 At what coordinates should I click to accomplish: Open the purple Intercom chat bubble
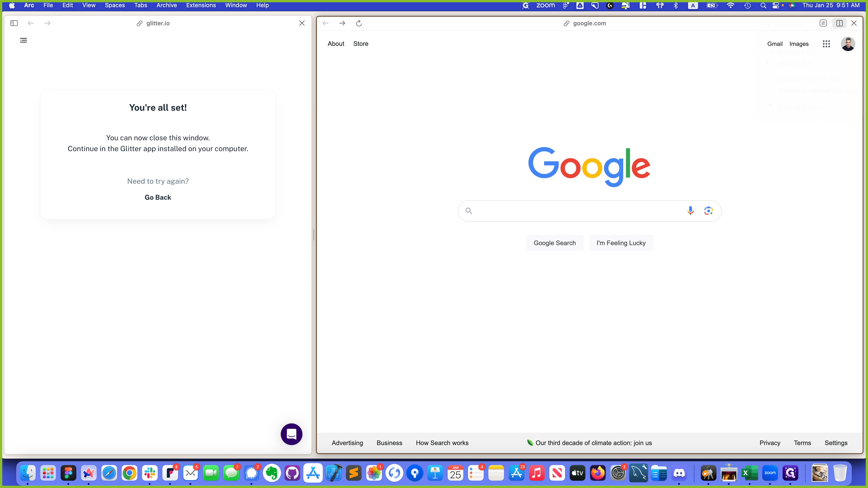click(x=291, y=434)
